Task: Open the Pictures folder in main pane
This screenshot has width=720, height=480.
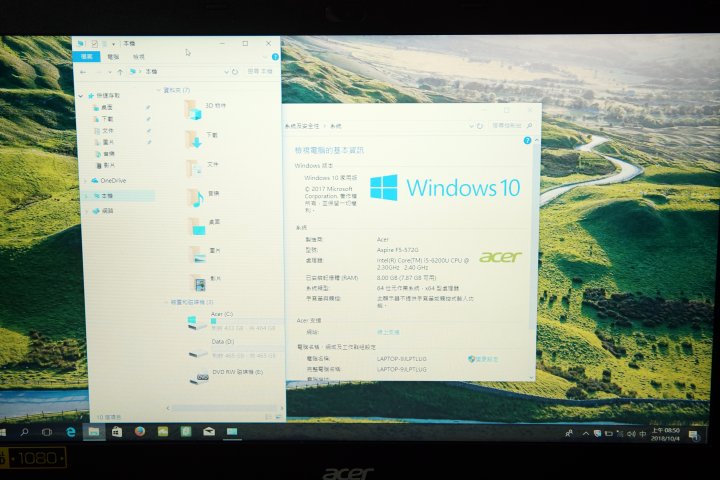Action: pos(198,255)
